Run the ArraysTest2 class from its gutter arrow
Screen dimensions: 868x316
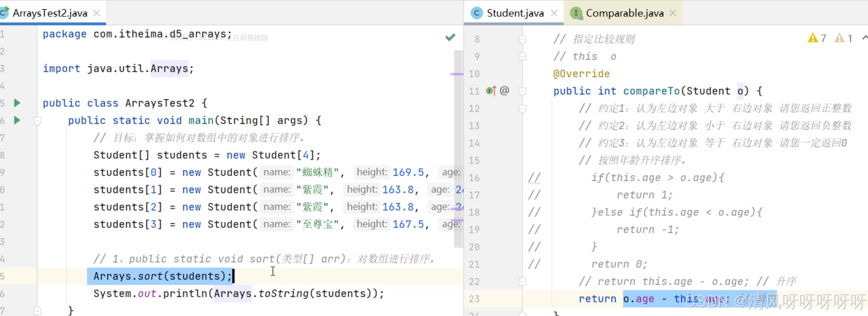pos(17,103)
